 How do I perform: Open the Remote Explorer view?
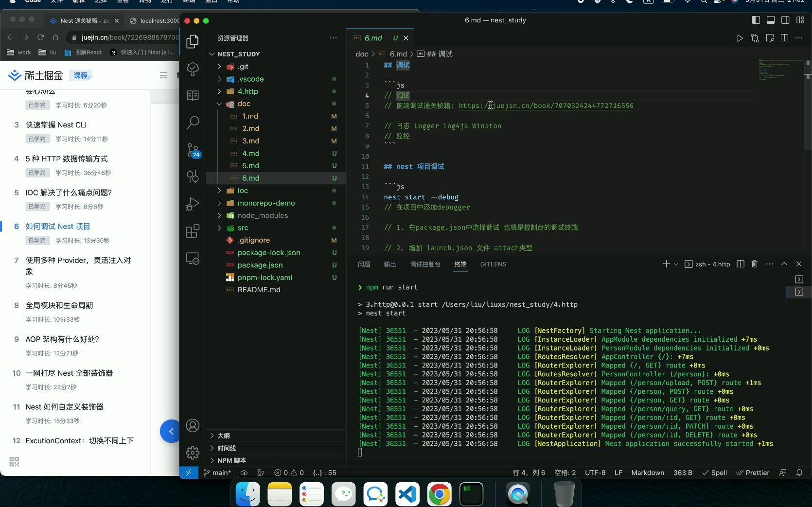pos(193,258)
